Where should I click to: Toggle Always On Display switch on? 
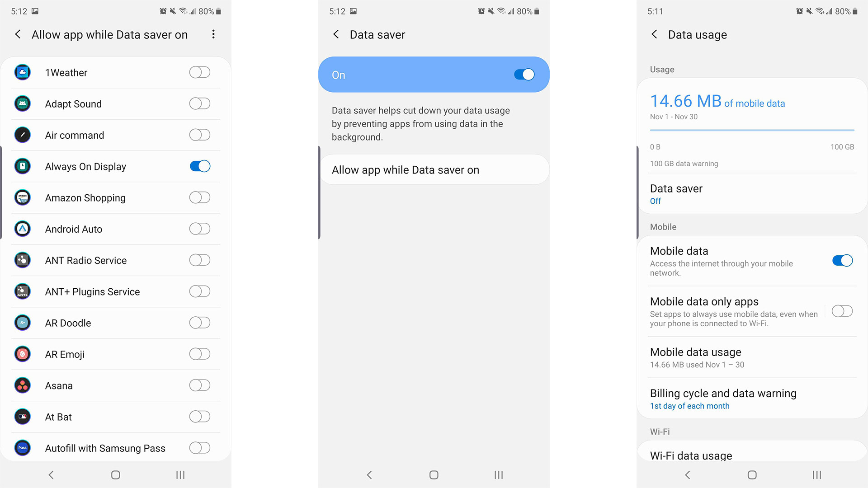200,166
